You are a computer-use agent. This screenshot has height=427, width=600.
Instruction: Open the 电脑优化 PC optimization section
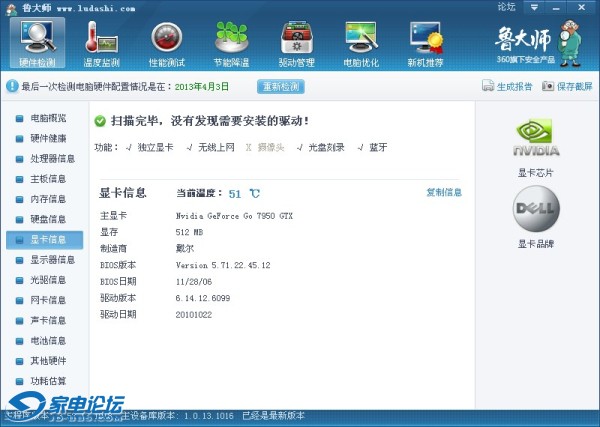pyautogui.click(x=361, y=43)
